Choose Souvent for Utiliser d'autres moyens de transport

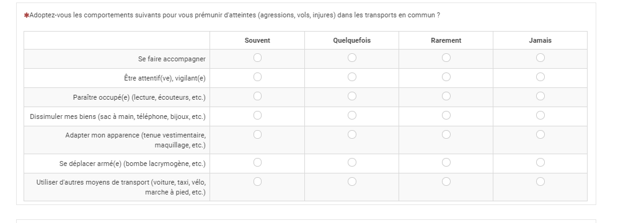coord(257,181)
